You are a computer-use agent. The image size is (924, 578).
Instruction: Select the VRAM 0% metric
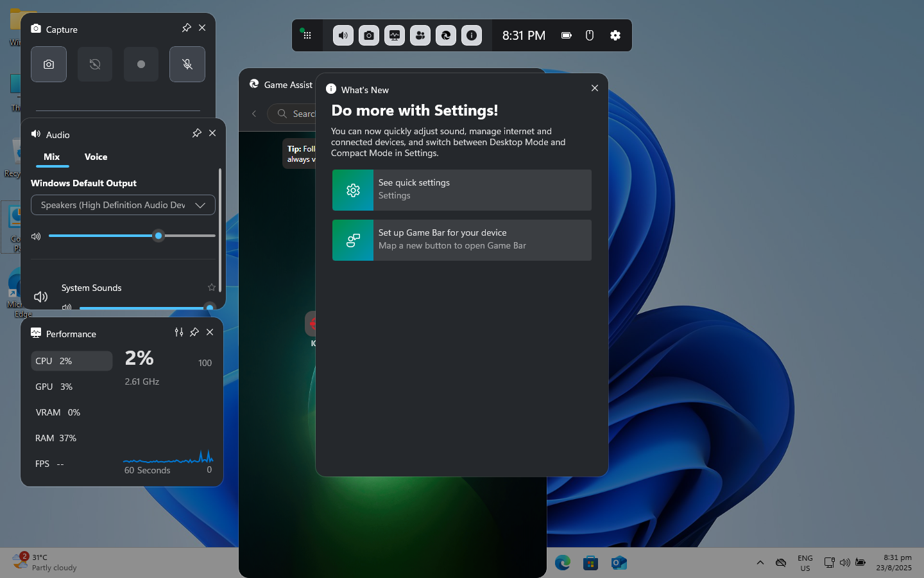coord(72,412)
